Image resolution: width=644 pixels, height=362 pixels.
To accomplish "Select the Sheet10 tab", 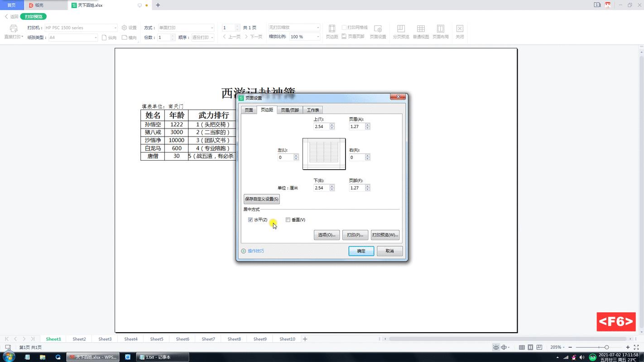I will click(x=287, y=339).
